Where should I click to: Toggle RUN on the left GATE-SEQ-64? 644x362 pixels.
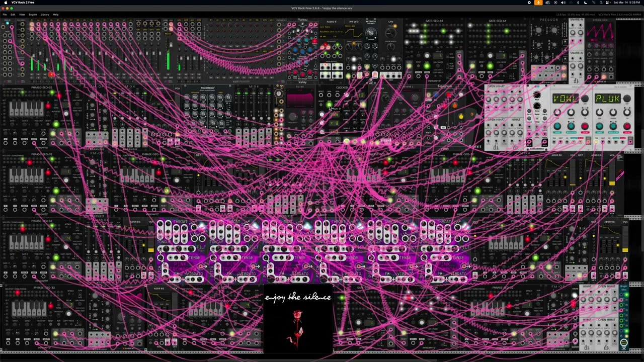click(x=427, y=66)
